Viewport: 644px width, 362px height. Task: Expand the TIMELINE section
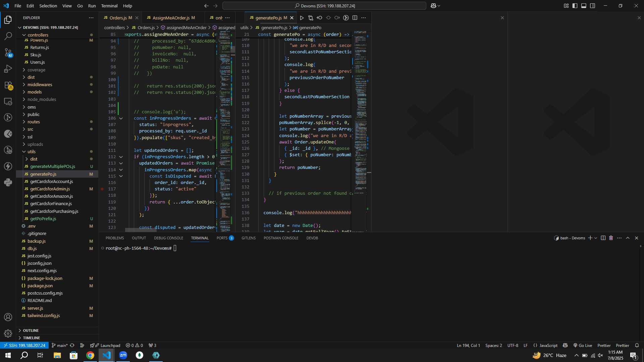[x=31, y=338]
